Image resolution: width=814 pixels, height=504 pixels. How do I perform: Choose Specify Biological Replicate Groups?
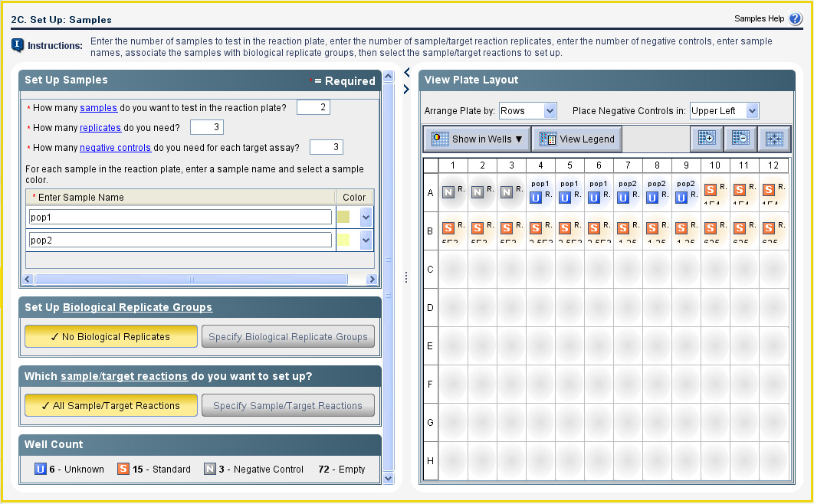click(288, 336)
